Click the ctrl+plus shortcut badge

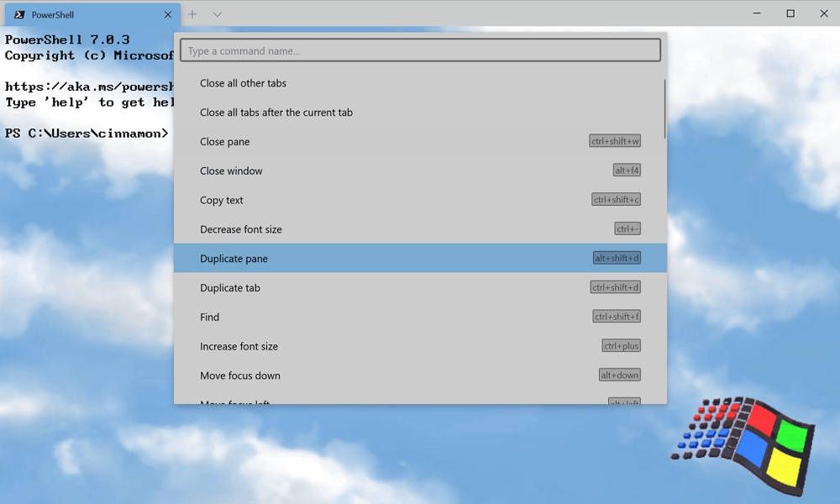[x=622, y=346]
